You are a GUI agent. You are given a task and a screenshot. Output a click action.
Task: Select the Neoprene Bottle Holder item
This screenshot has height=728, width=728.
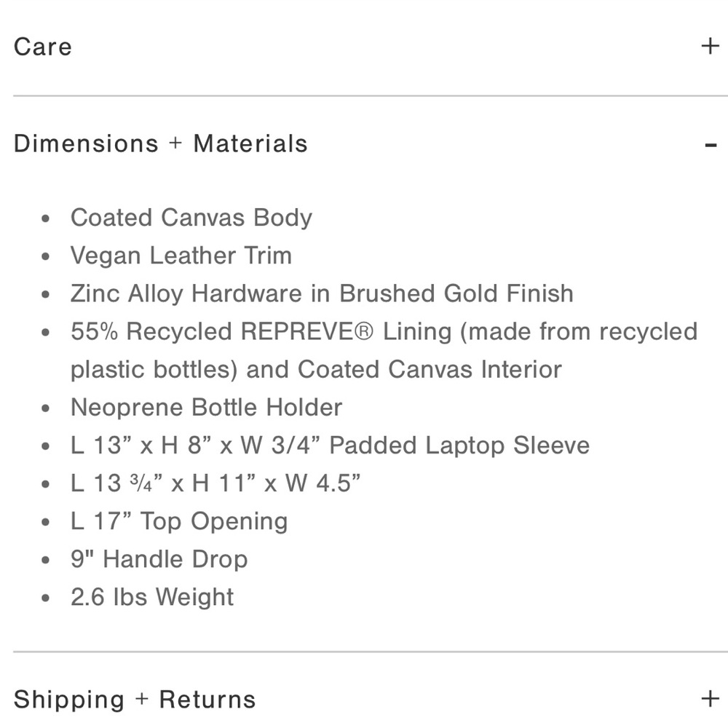click(x=206, y=407)
